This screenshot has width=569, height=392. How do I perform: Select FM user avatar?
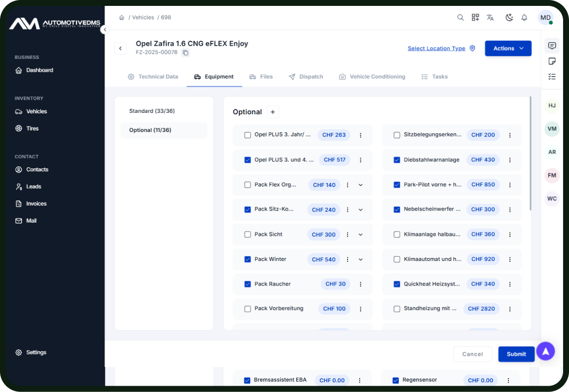[x=552, y=175]
